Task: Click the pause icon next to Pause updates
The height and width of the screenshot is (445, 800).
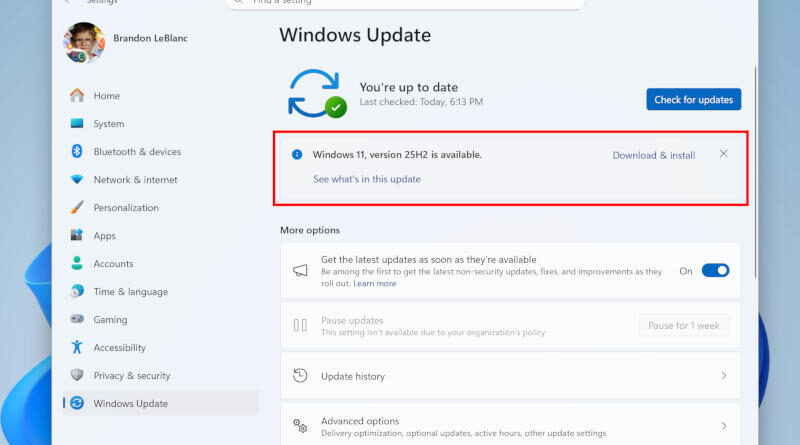Action: (300, 325)
